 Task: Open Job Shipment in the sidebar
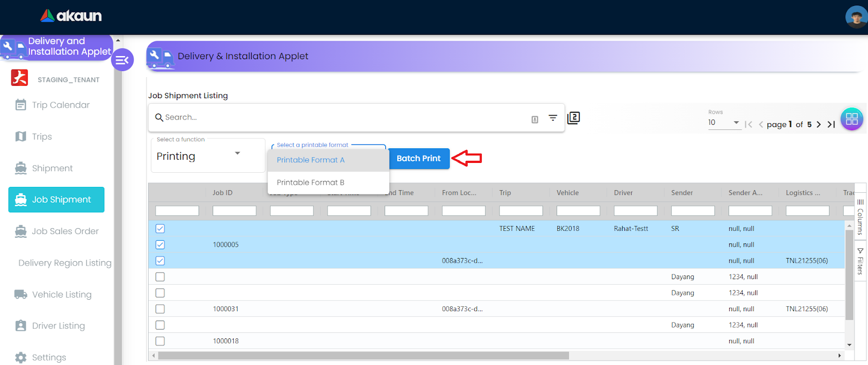(x=56, y=200)
